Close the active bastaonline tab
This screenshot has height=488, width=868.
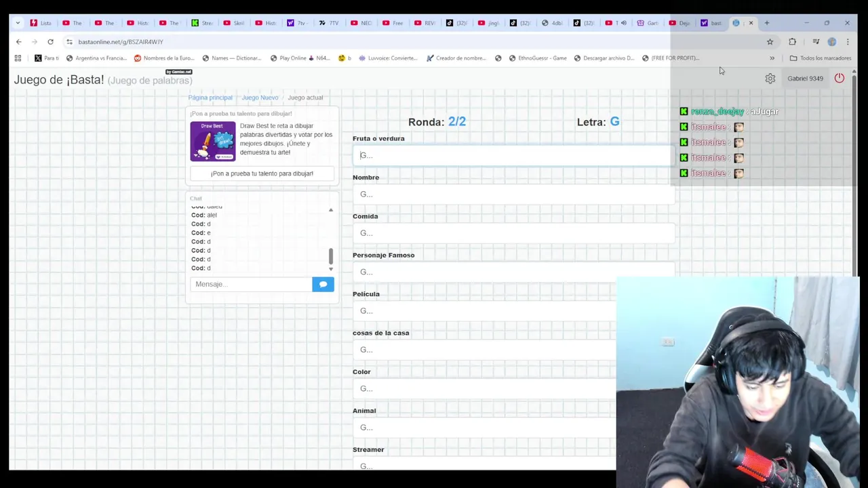pos(751,23)
